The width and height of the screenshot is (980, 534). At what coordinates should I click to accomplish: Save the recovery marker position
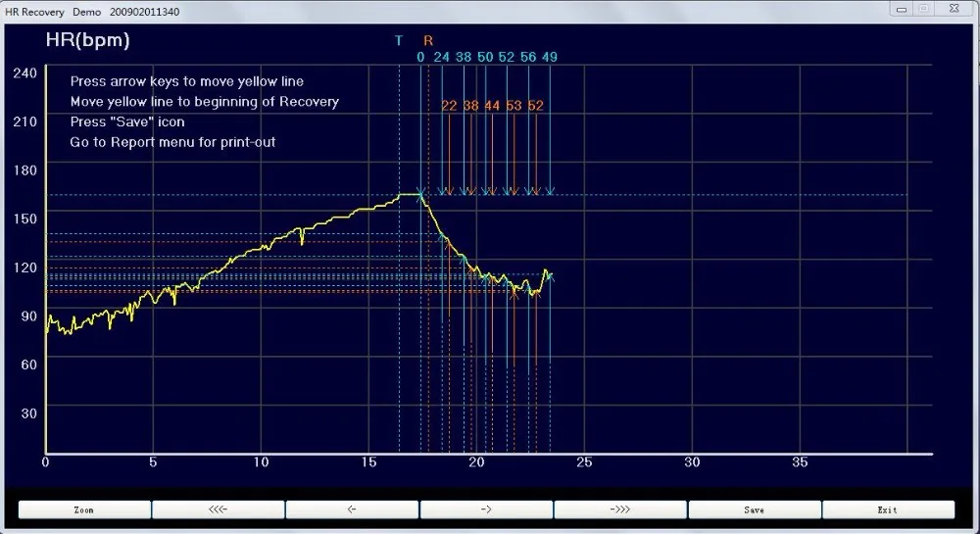tap(754, 510)
